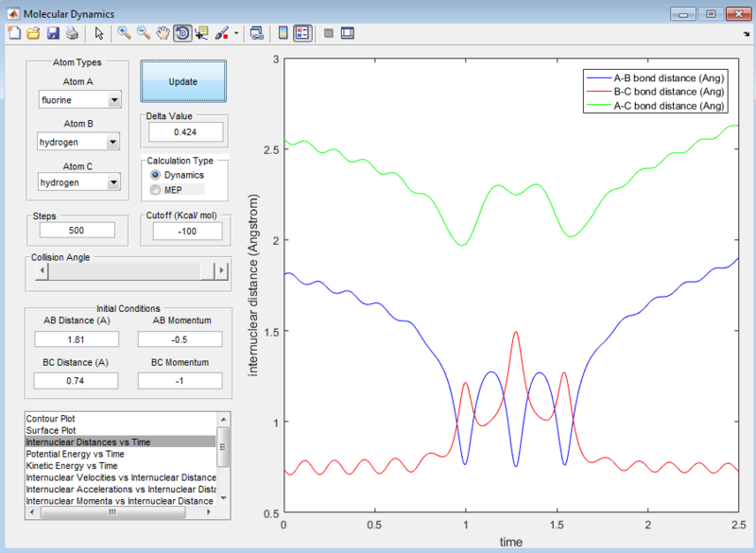Choose Kinetic Energy vs Time entry
756x553 pixels.
tap(74, 466)
